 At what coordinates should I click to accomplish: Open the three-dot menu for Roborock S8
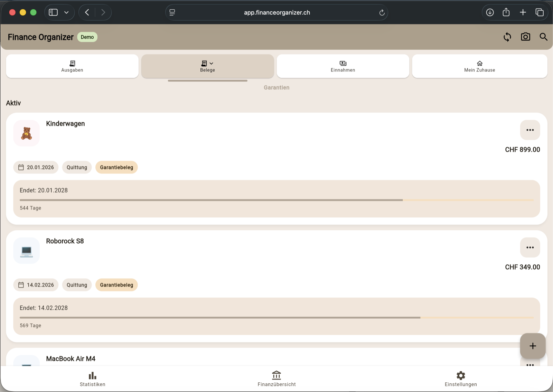click(530, 248)
